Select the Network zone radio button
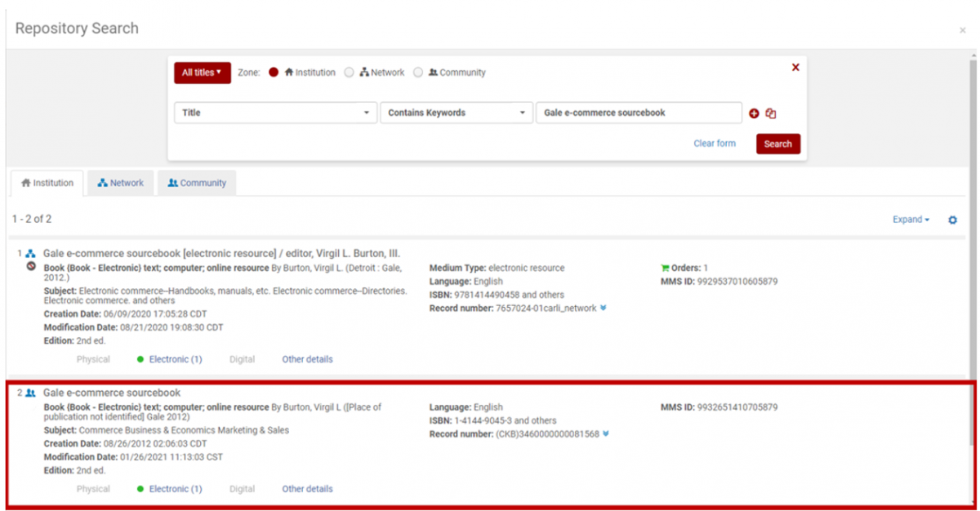Viewport: 980px width, 511px height. (x=349, y=73)
